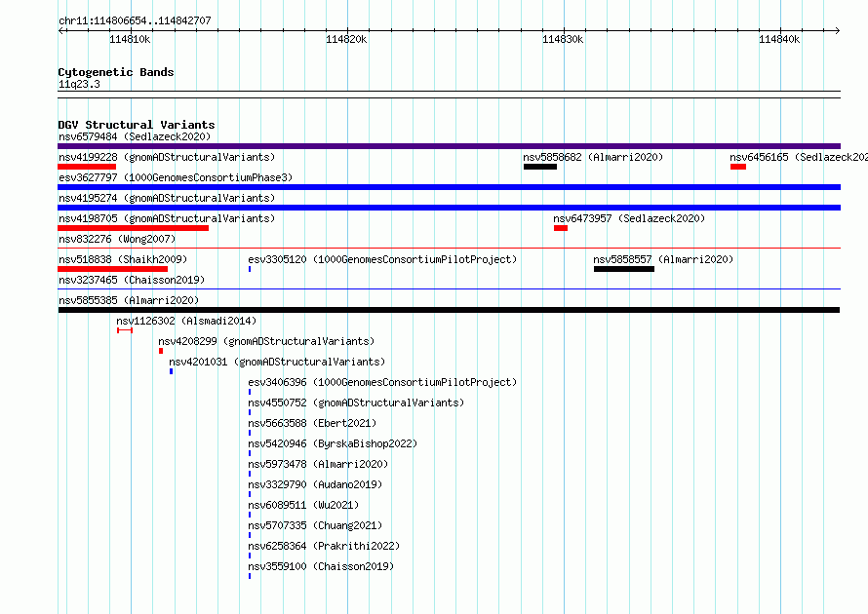This screenshot has width=868, height=614.
Task: Click the red bar under nsv4198705
Action: pos(133,228)
